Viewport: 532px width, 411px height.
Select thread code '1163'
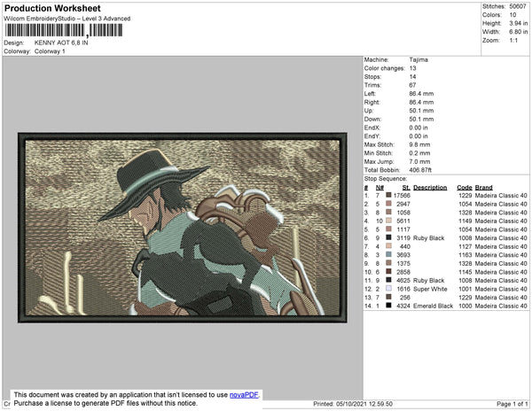coord(465,255)
